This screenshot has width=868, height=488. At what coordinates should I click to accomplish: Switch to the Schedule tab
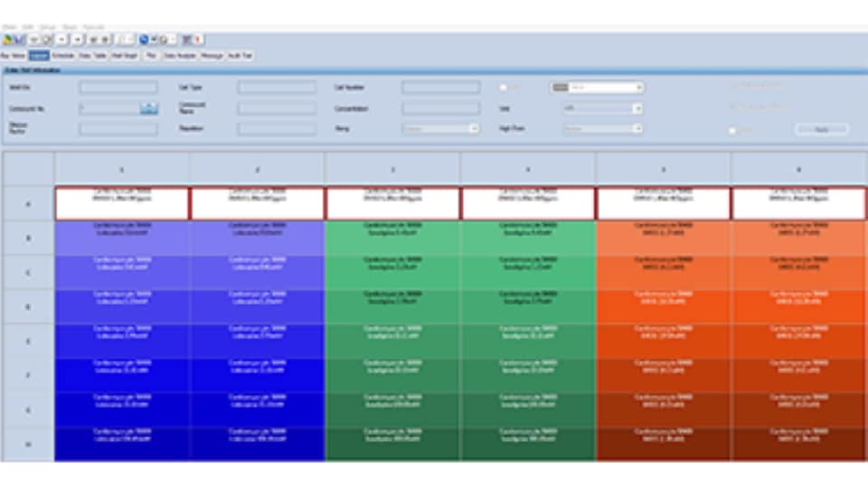tap(63, 56)
